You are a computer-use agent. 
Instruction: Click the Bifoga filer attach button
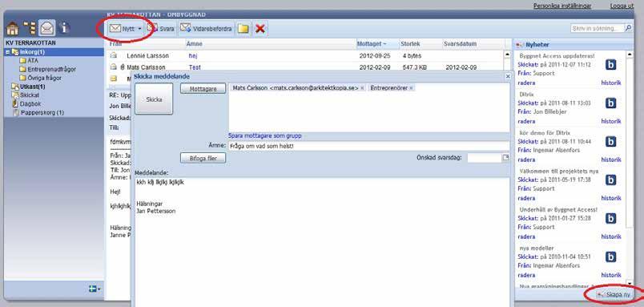(203, 158)
